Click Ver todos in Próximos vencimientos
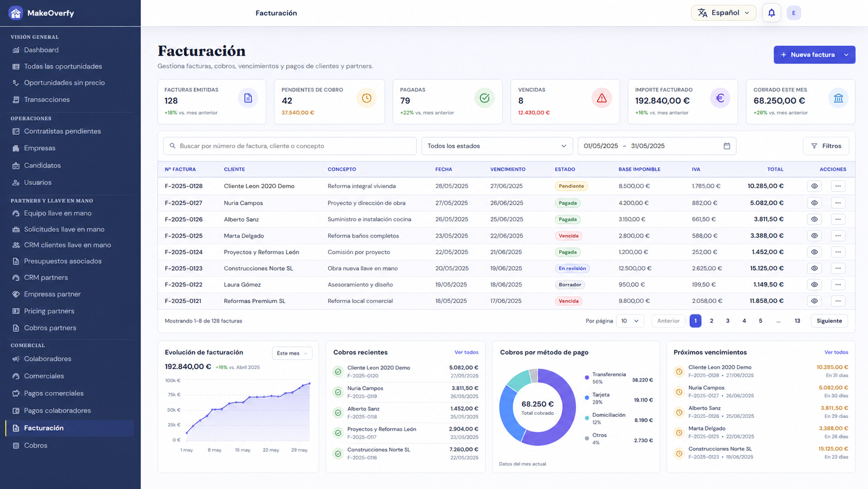Viewport: 868px width, 489px height. click(x=836, y=352)
